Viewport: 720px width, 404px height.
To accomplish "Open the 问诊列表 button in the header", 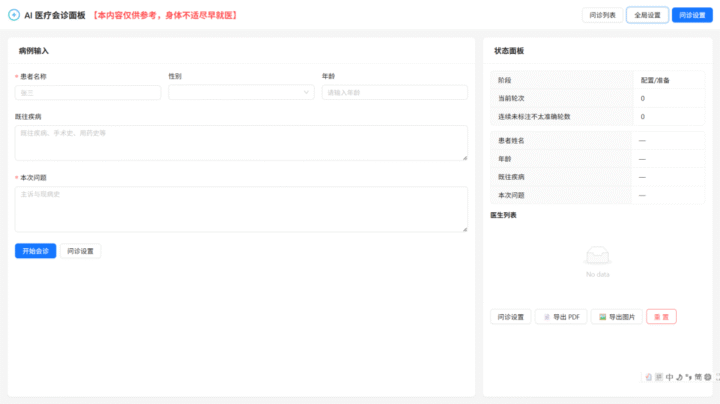I will point(602,15).
